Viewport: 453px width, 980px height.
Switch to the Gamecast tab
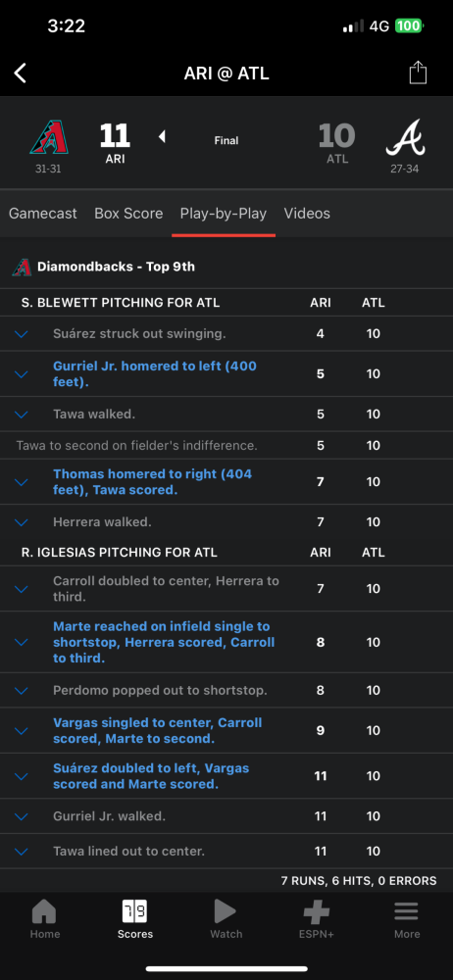pos(42,214)
